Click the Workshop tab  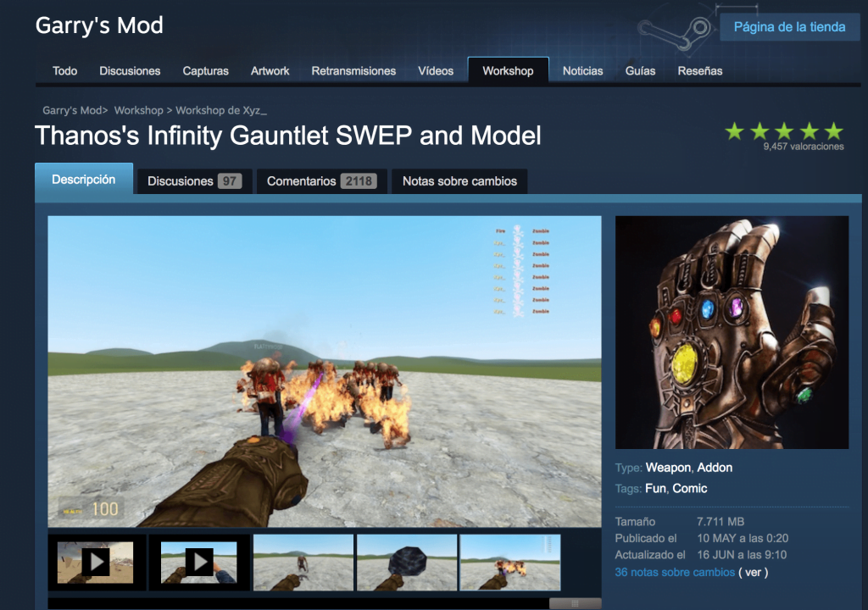pos(509,71)
